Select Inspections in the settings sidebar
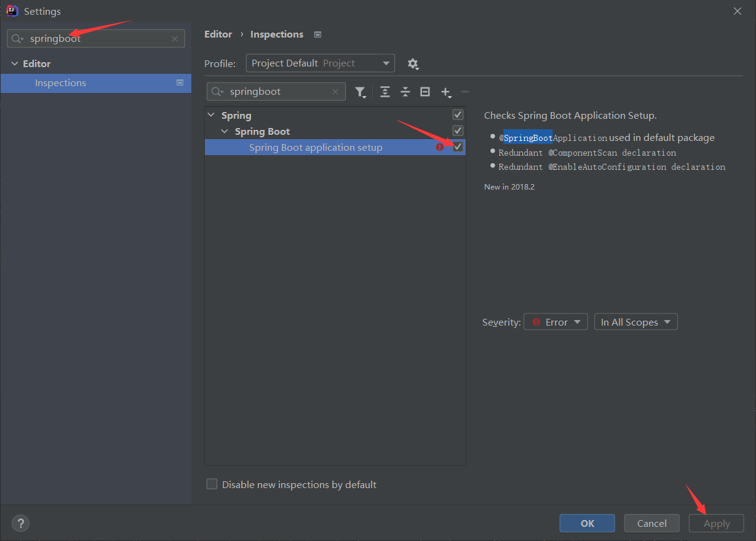Viewport: 756px width, 541px height. [x=96, y=83]
